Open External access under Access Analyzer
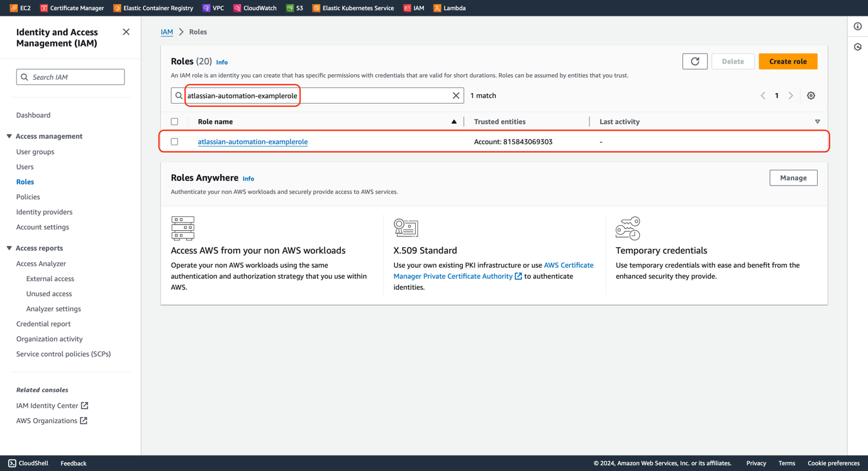 click(x=50, y=279)
